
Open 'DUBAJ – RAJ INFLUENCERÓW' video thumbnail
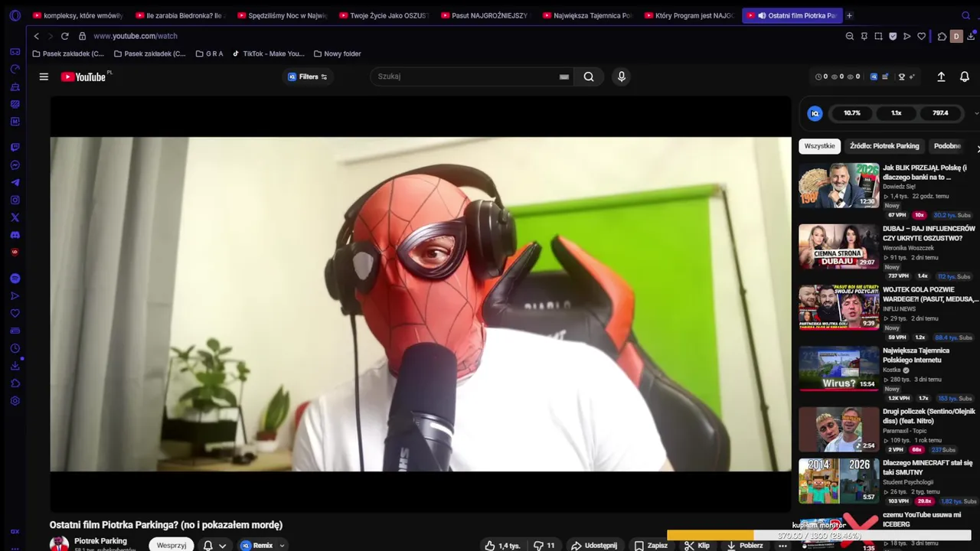(839, 246)
